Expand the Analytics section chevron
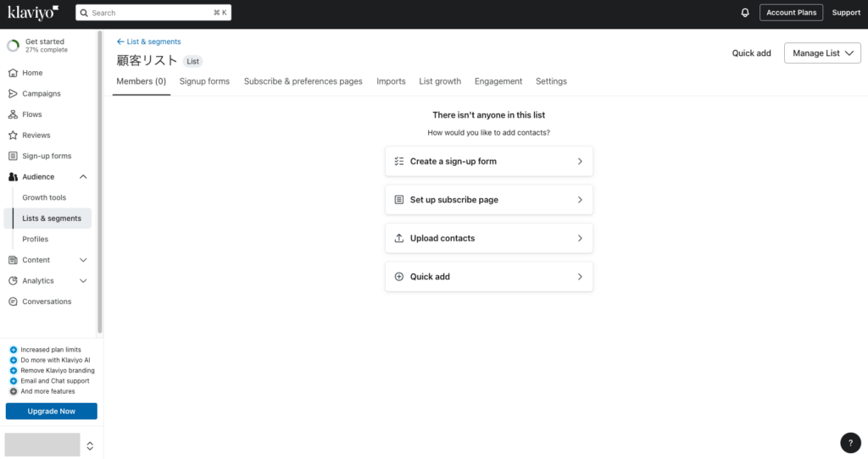The image size is (868, 459). point(83,281)
